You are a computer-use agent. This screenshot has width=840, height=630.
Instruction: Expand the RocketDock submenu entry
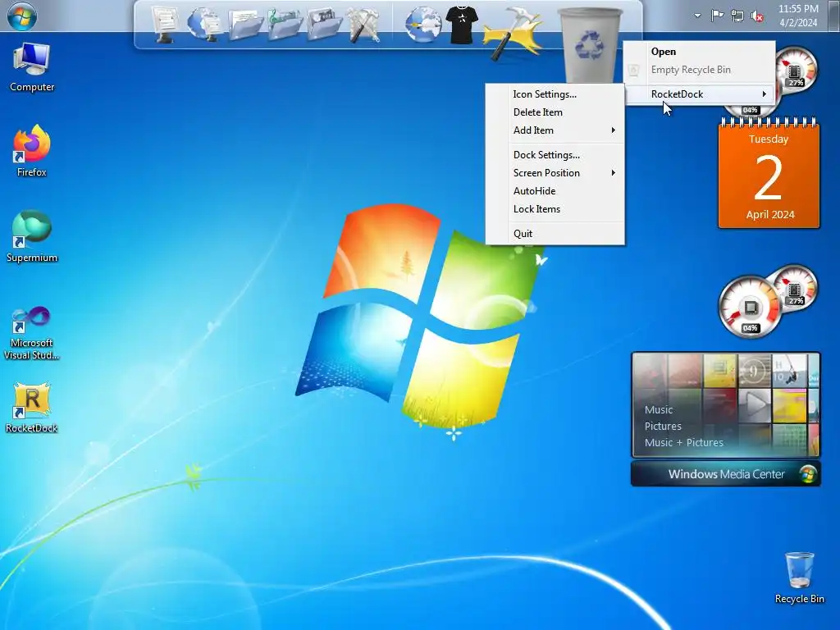click(700, 94)
